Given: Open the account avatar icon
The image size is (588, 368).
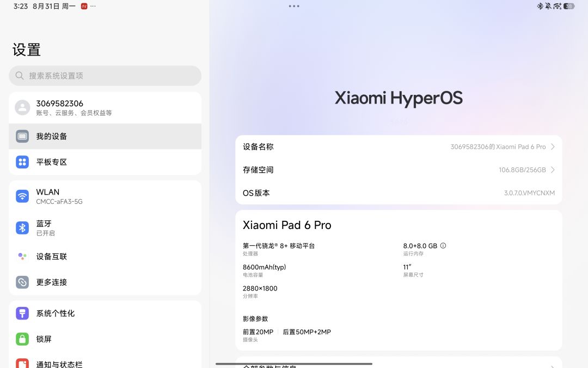Looking at the screenshot, I should coord(22,107).
